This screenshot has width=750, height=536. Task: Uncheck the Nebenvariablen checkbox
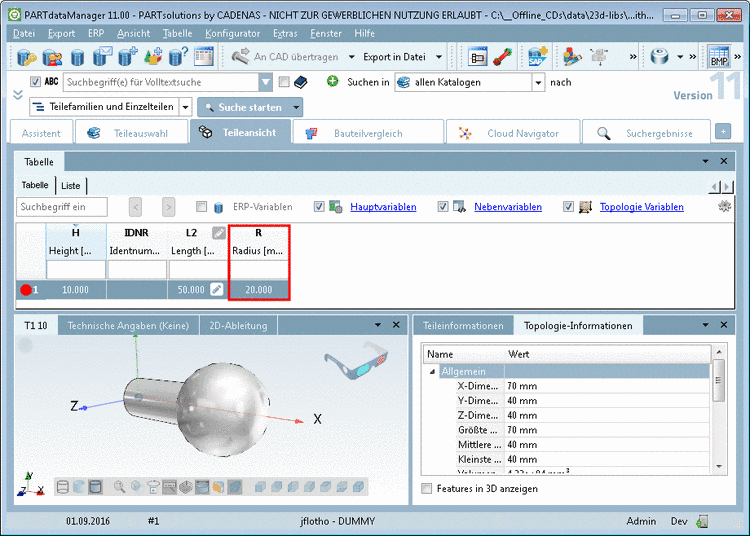pos(443,207)
